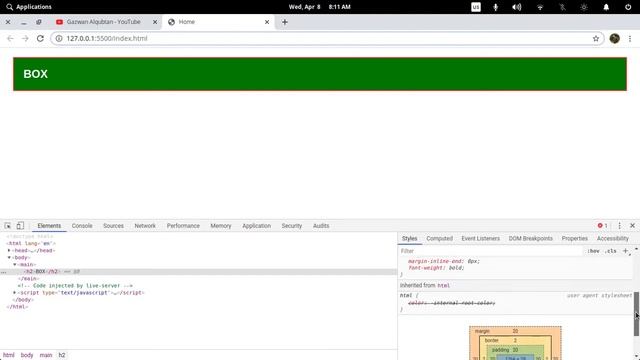
Task: Open the Bluetooth indicator
Action: coord(562,7)
